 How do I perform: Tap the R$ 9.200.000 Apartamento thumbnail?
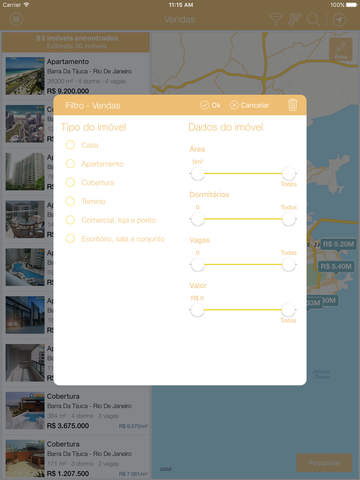25,76
